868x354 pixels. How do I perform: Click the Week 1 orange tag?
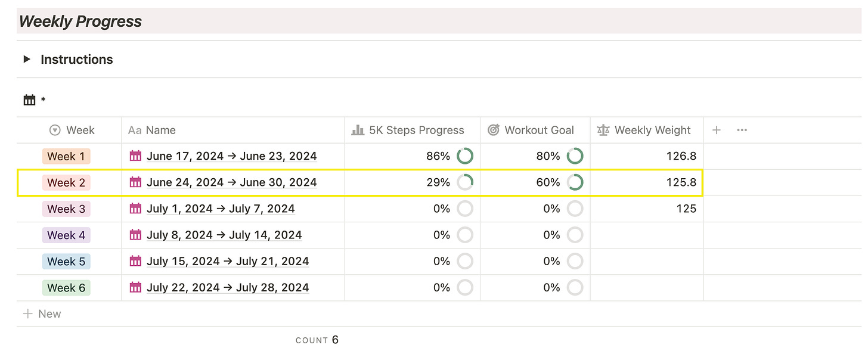66,156
